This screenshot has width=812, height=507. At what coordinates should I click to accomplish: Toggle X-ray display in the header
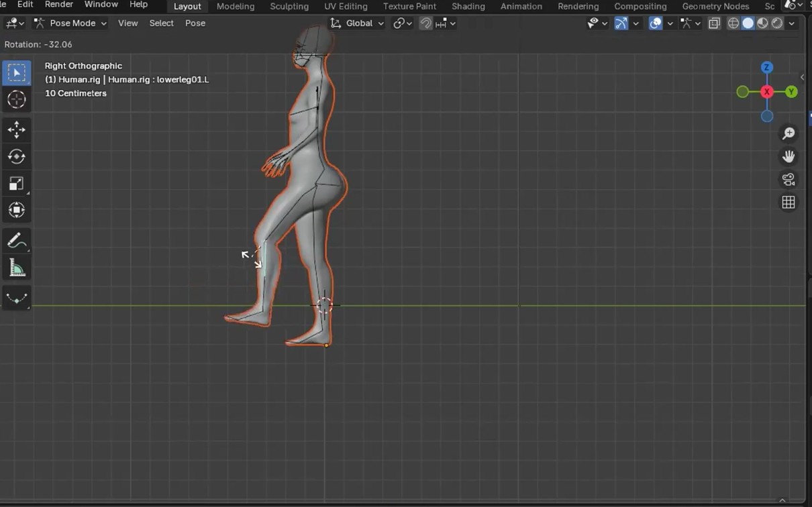tap(715, 23)
